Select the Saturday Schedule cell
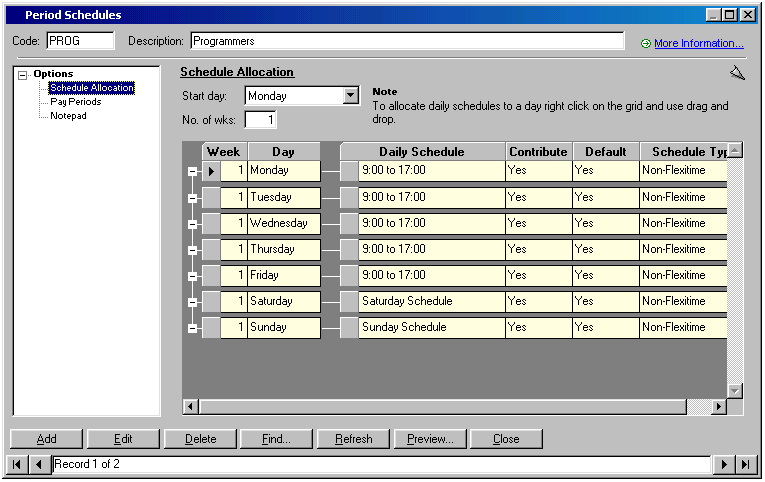The width and height of the screenshot is (765, 482). (432, 301)
